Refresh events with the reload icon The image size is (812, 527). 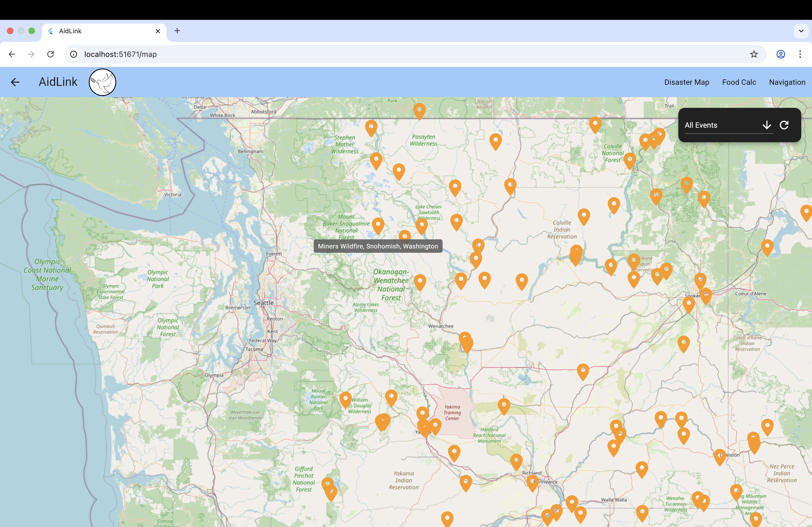[784, 125]
